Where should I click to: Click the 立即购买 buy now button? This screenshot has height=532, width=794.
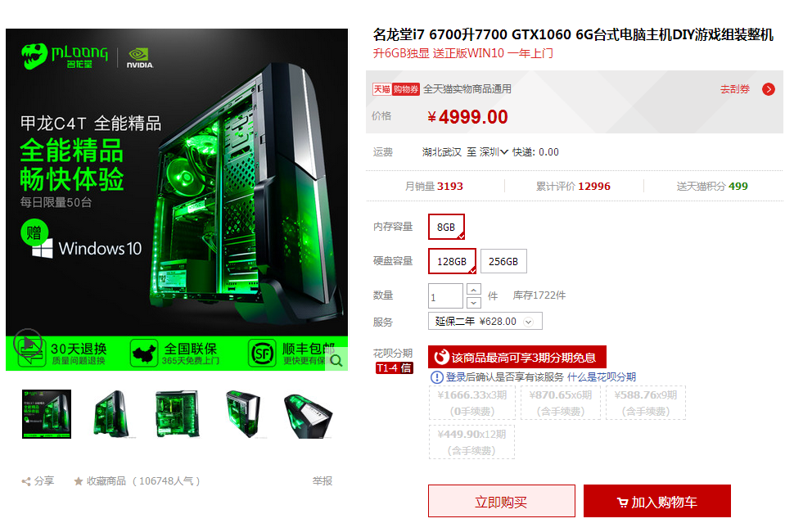[x=501, y=501]
